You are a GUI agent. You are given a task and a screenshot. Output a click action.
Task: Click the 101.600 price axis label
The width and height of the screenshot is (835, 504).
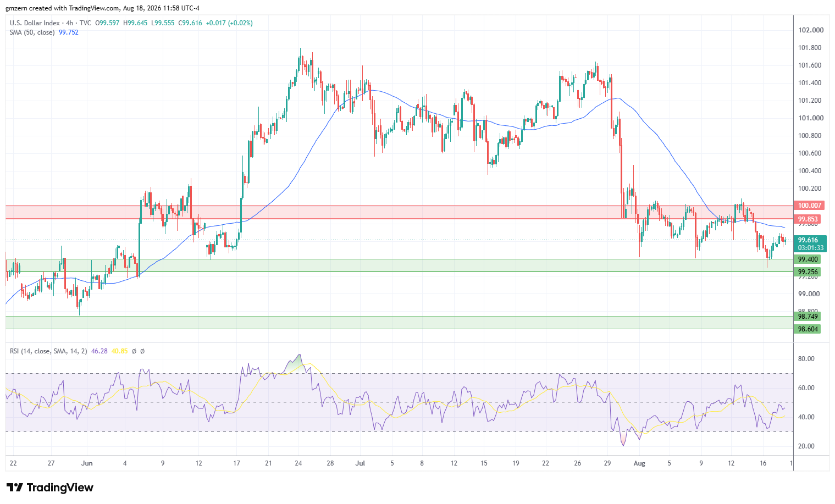[x=811, y=65]
